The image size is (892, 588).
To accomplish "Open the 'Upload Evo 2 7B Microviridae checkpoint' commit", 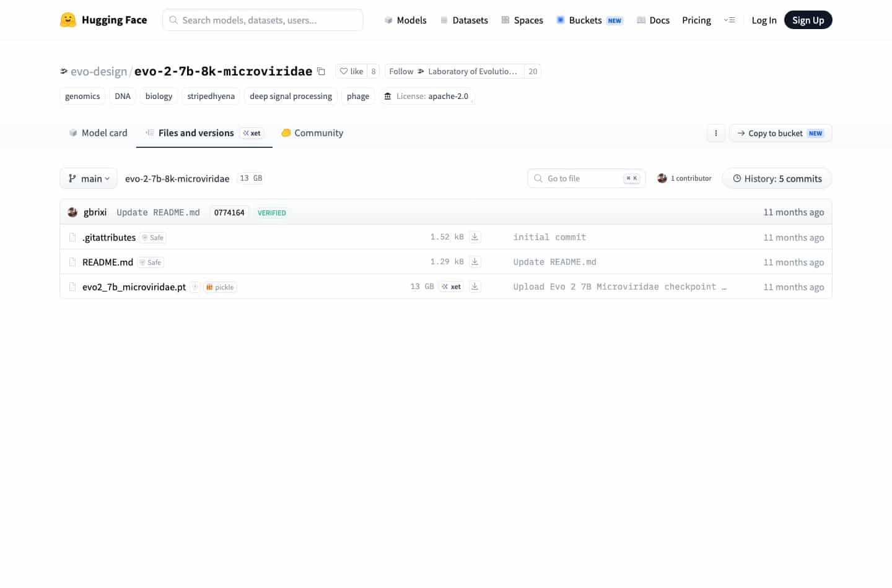I will click(x=619, y=287).
